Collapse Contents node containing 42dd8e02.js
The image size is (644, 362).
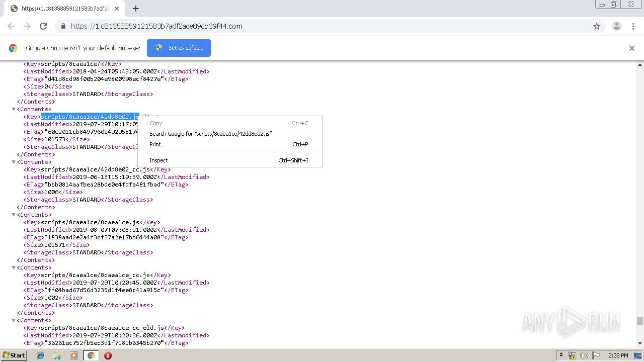[14, 109]
